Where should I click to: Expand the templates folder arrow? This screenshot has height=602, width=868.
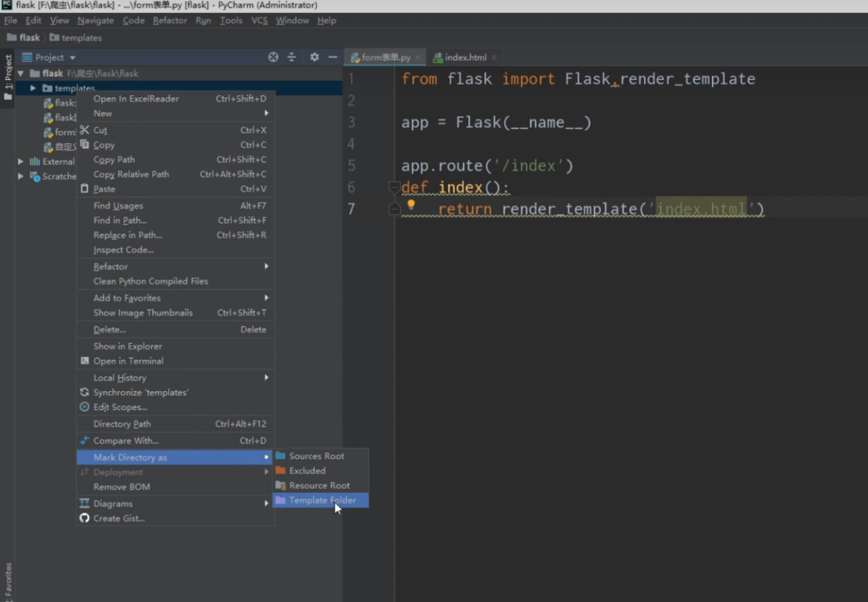click(33, 88)
